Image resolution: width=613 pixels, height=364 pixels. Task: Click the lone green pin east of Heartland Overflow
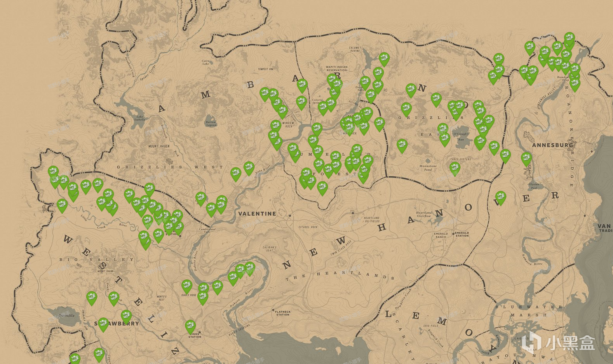tap(501, 198)
